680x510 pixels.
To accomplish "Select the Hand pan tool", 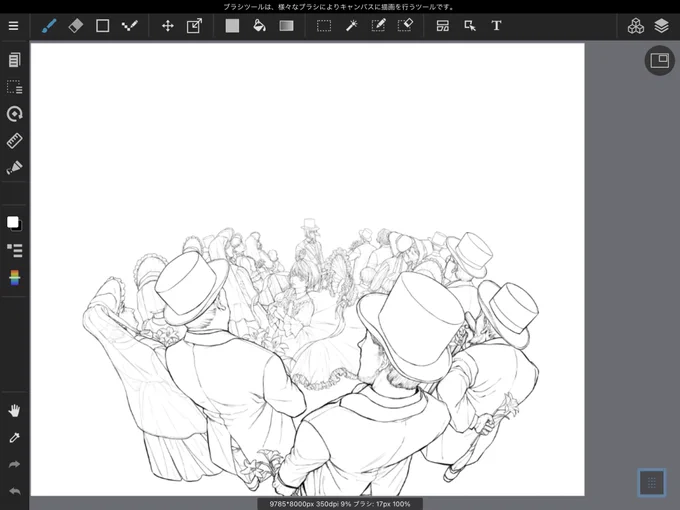I will coord(14,411).
